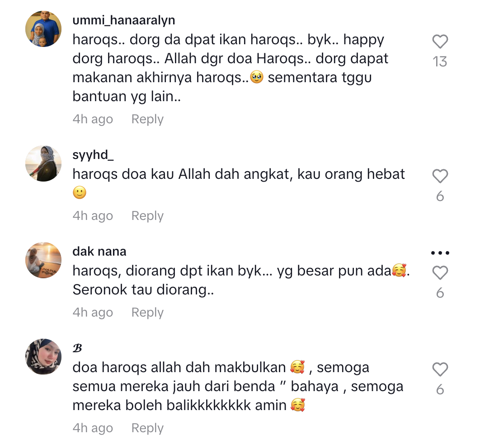
Task: Select comment text about ikan byk
Action: coord(241,280)
